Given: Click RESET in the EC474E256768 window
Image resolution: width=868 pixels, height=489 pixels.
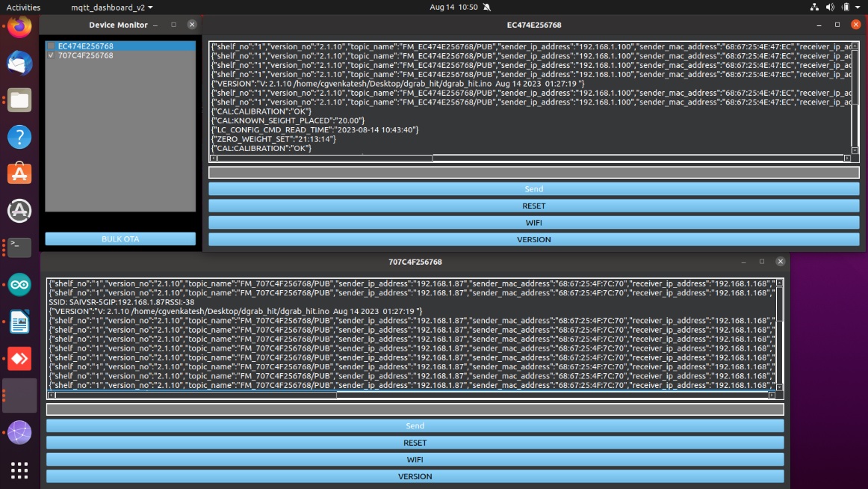Looking at the screenshot, I should pyautogui.click(x=533, y=206).
